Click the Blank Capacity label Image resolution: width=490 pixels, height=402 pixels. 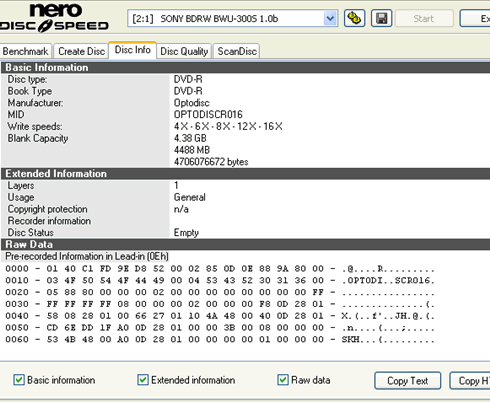(x=38, y=138)
